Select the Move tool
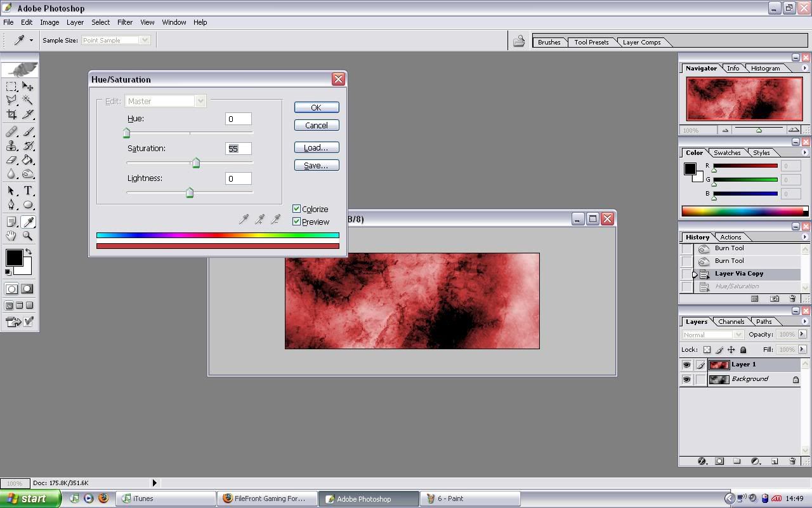The image size is (812, 508). pyautogui.click(x=28, y=86)
